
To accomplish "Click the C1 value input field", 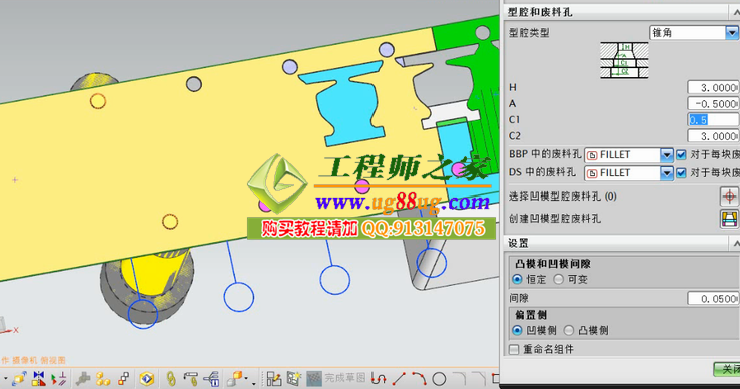I will point(713,120).
